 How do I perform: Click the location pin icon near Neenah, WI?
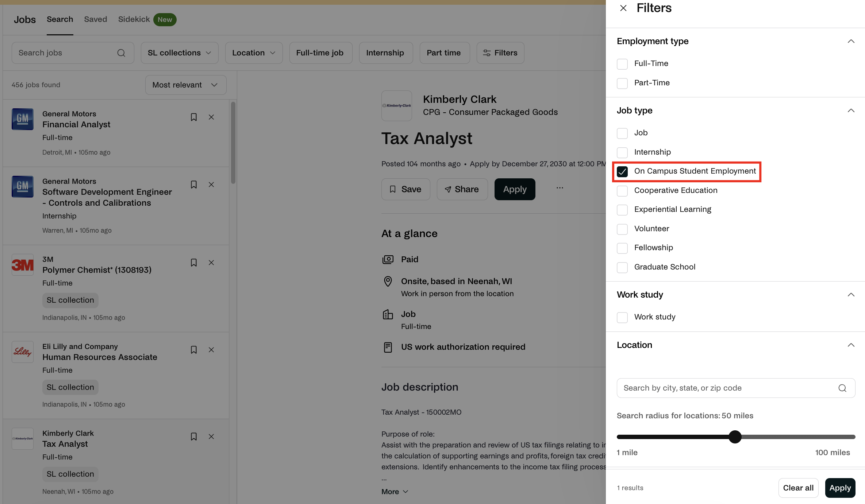click(388, 281)
